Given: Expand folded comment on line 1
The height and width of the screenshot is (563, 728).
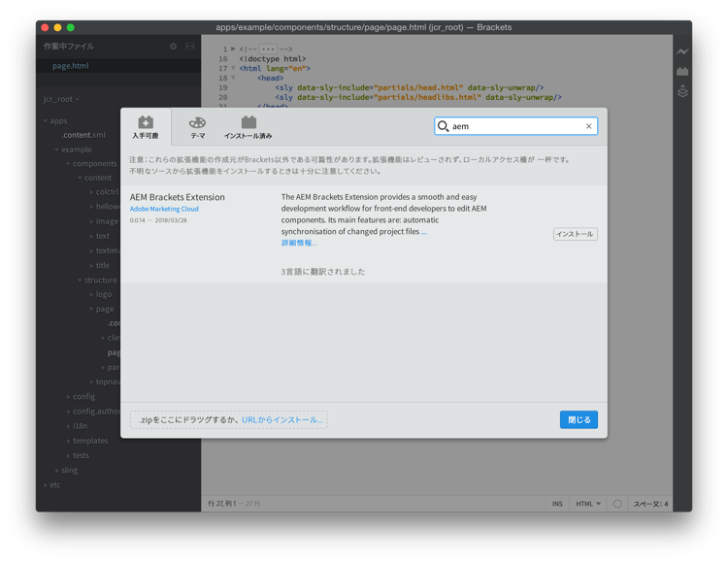Looking at the screenshot, I should pos(233,49).
